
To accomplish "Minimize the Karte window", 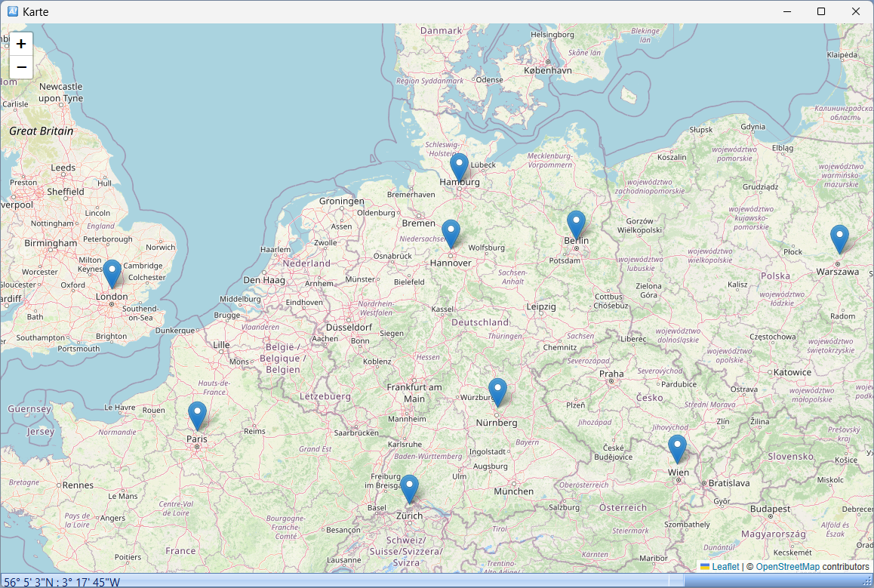I will [x=786, y=11].
